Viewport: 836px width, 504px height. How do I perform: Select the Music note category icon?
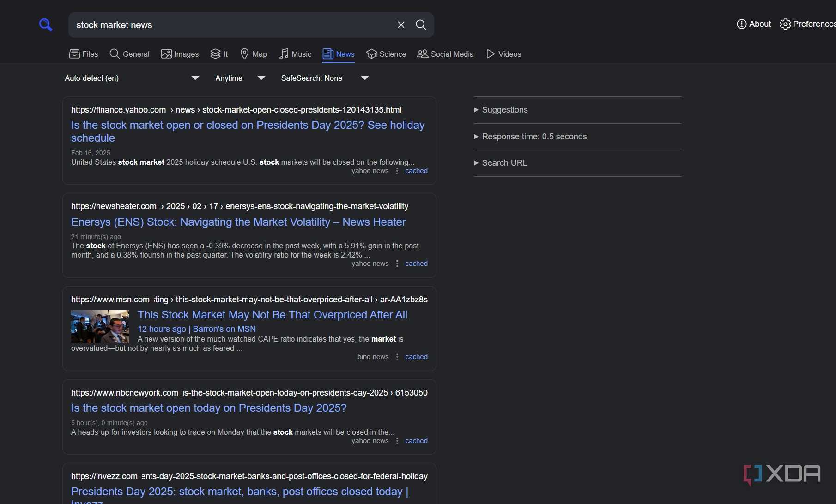(284, 54)
